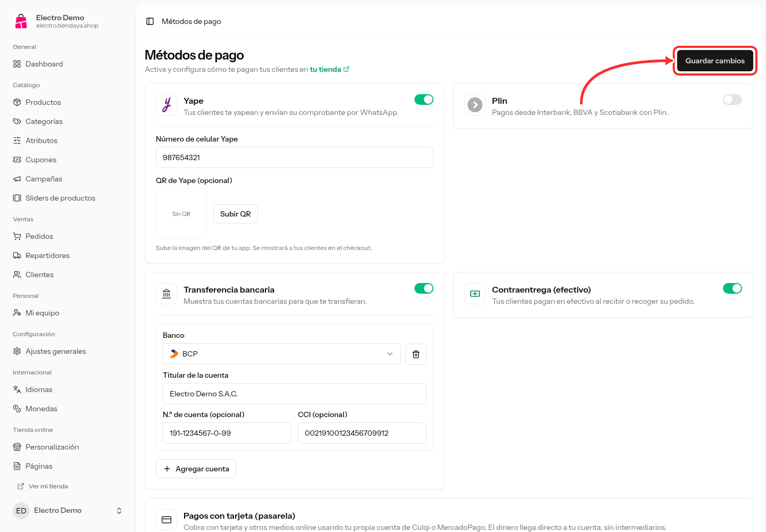Open Atributos in the sidebar

pos(68,140)
